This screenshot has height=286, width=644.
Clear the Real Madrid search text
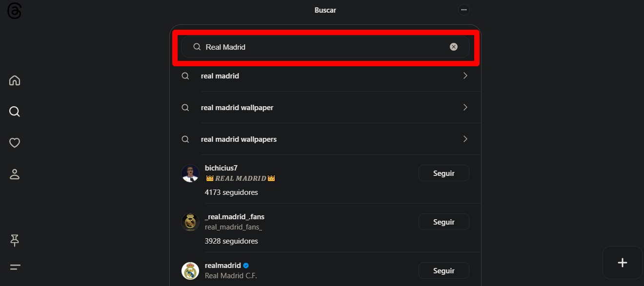(454, 47)
